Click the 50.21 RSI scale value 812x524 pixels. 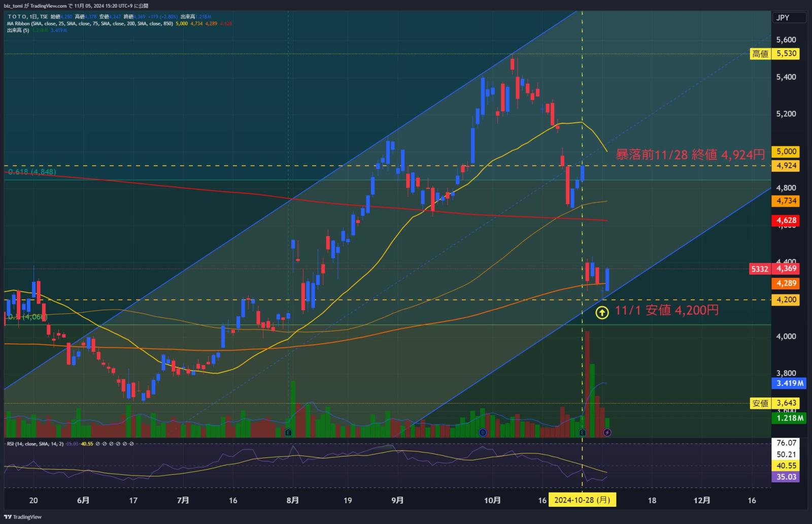(x=786, y=454)
